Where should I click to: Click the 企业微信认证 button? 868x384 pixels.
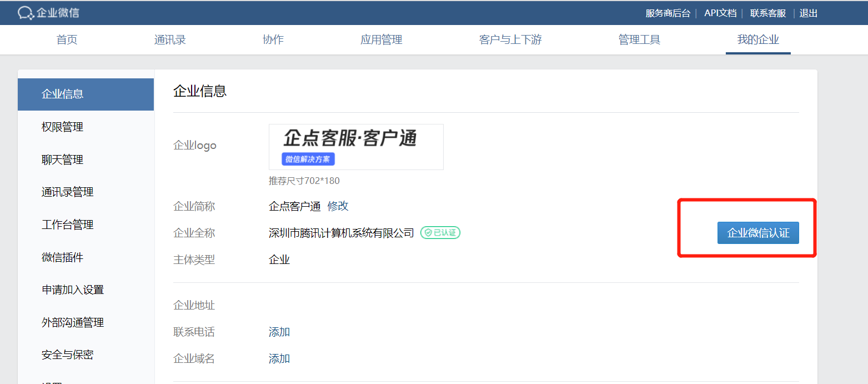(758, 233)
